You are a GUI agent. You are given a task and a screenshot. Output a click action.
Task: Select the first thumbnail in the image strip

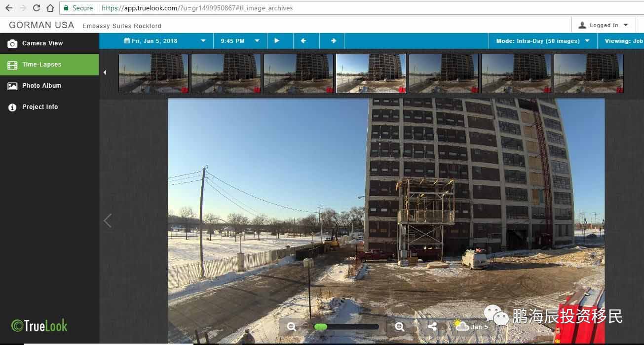pos(153,73)
